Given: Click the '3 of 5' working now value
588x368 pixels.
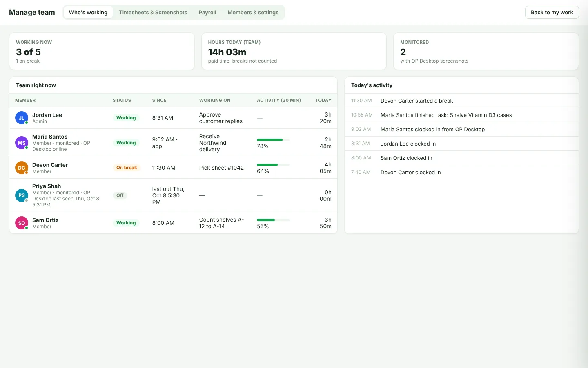Looking at the screenshot, I should [x=29, y=52].
